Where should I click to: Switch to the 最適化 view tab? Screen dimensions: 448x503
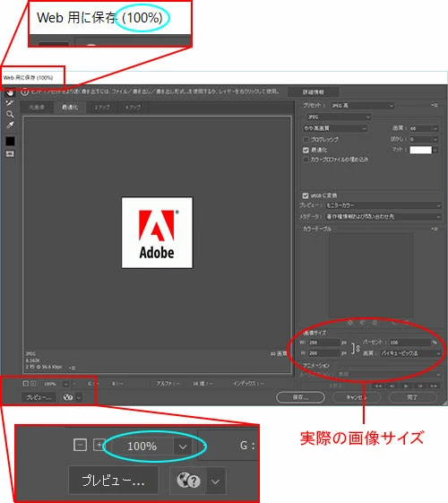[70, 107]
